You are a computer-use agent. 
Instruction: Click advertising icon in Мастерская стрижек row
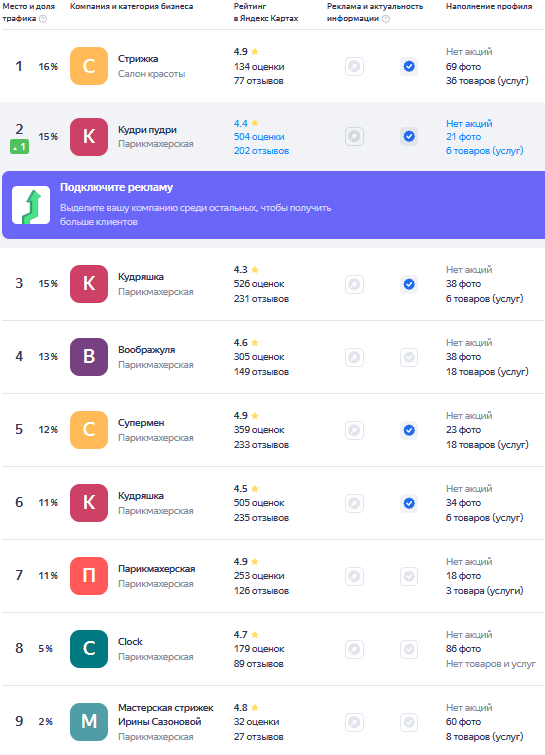tap(354, 722)
